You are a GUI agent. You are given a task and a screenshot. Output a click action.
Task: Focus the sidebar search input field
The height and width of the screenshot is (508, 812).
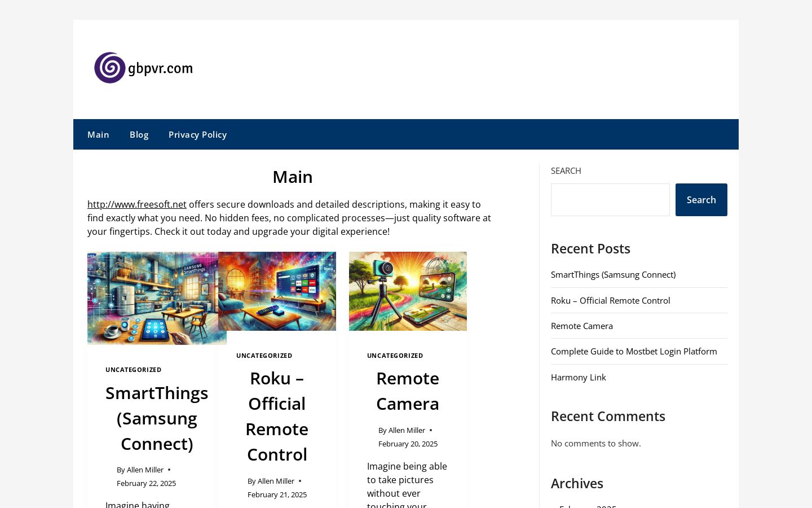pyautogui.click(x=610, y=200)
